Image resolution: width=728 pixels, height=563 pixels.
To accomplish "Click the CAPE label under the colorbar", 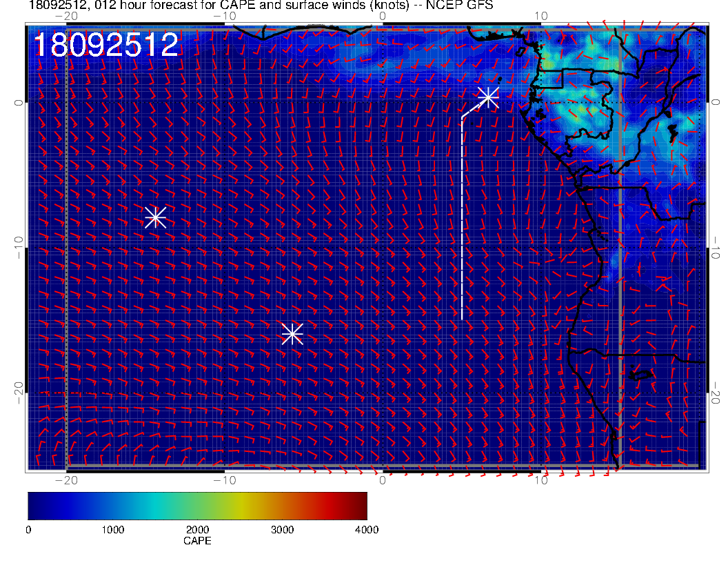I will click(197, 542).
